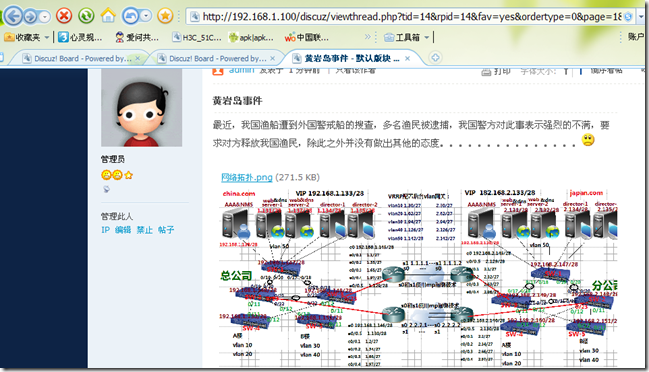
Task: Click the yellow star favorites button
Action: pos(165,16)
